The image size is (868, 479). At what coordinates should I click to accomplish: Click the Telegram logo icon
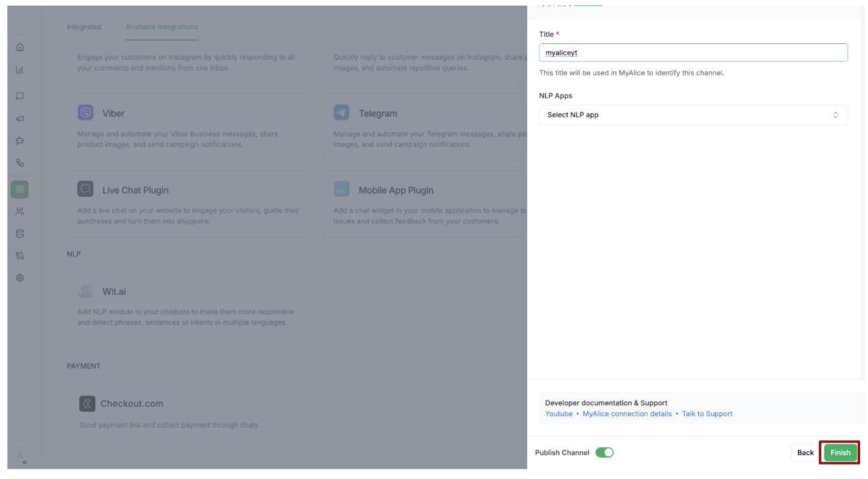341,113
